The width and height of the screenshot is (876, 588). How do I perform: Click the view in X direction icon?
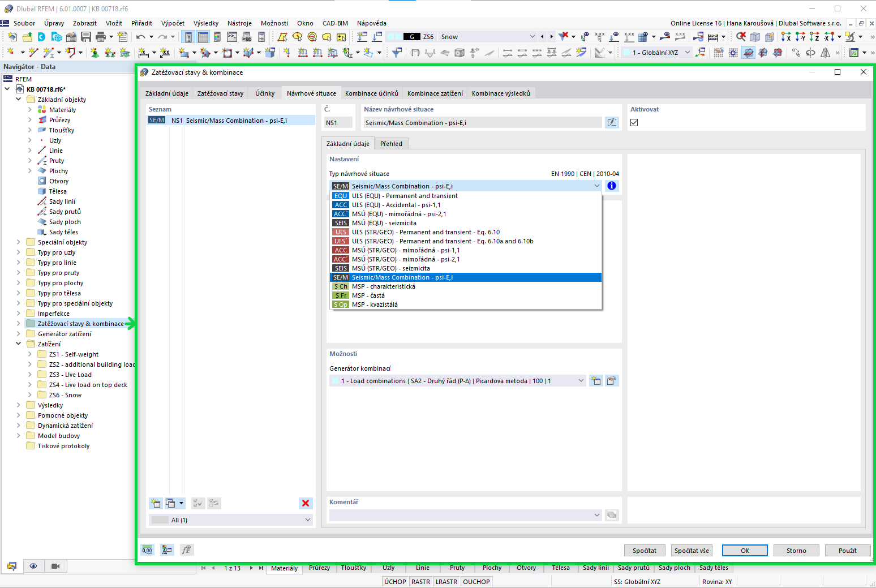pos(786,37)
